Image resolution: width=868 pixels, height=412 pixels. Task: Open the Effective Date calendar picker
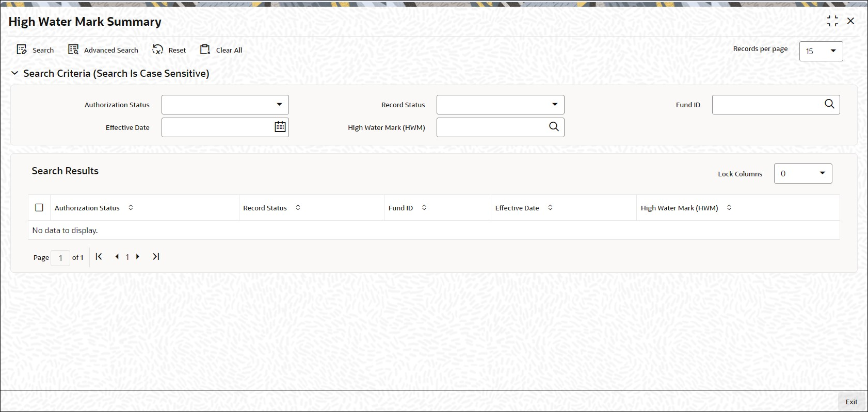(x=280, y=127)
